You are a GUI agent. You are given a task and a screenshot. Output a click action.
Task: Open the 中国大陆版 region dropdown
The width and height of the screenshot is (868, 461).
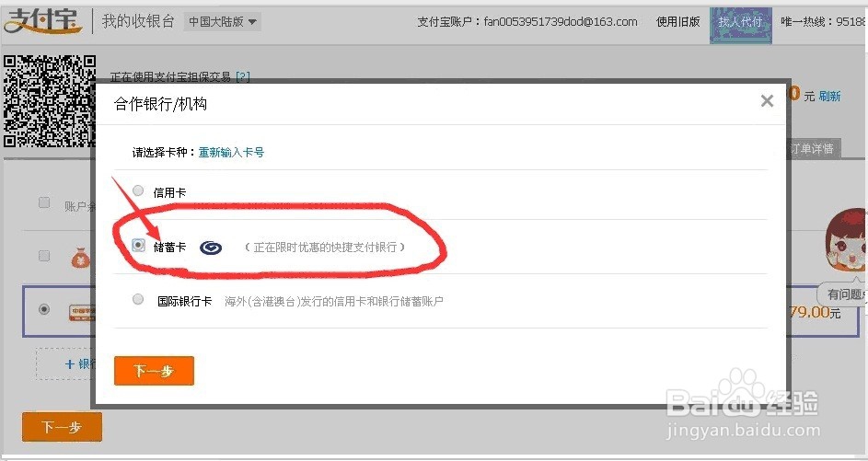point(223,22)
